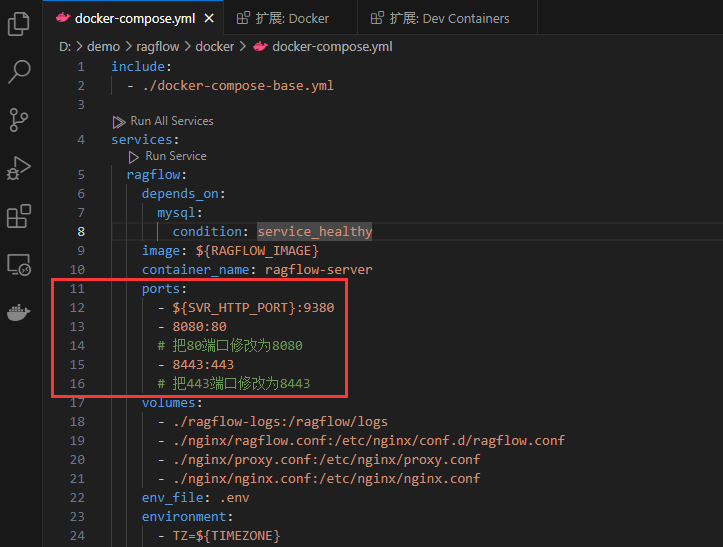Expand the demo breadcrumb folder
Screen dimensions: 723x547
click(x=103, y=46)
